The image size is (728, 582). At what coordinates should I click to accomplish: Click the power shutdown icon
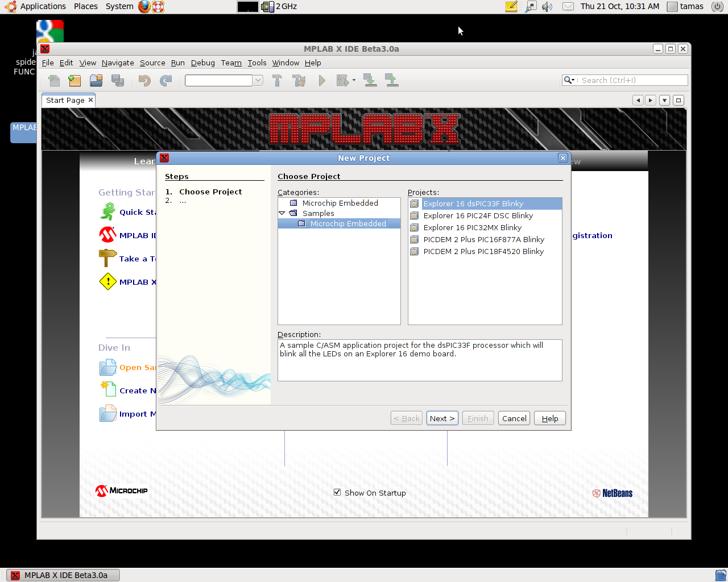[x=717, y=6]
